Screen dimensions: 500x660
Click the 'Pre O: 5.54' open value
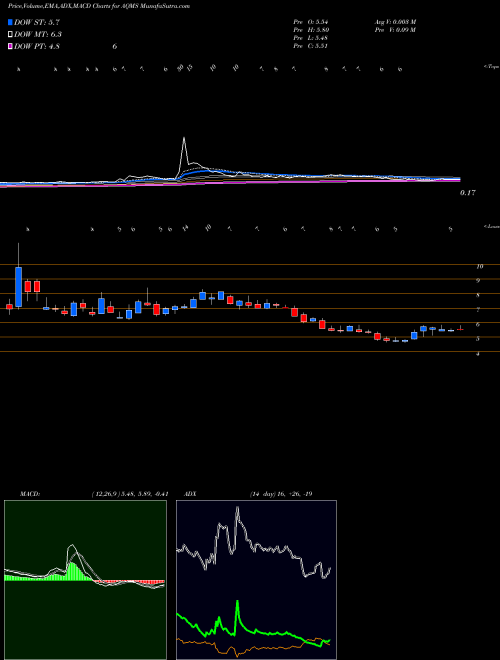311,21
